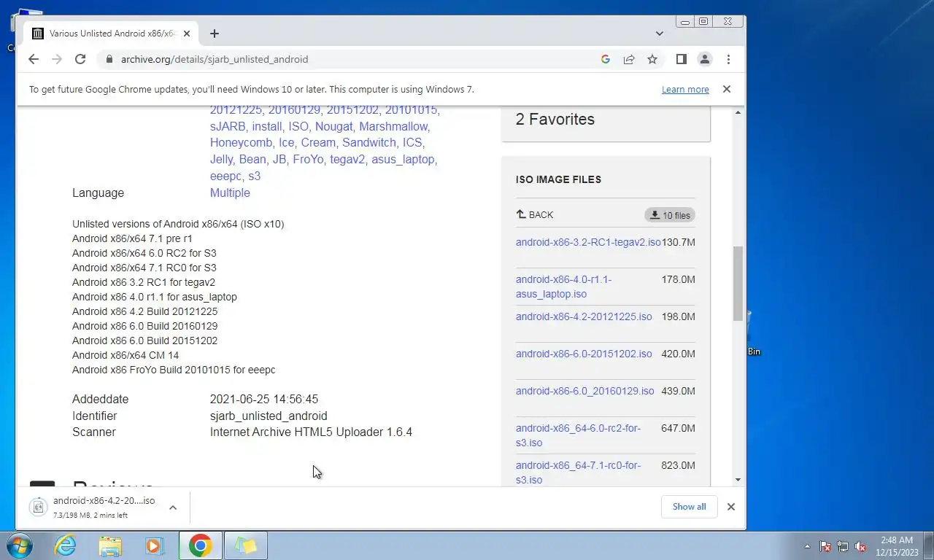Screen dimensions: 934x560
Task: Open the taskbar clock and date
Action: (897, 546)
